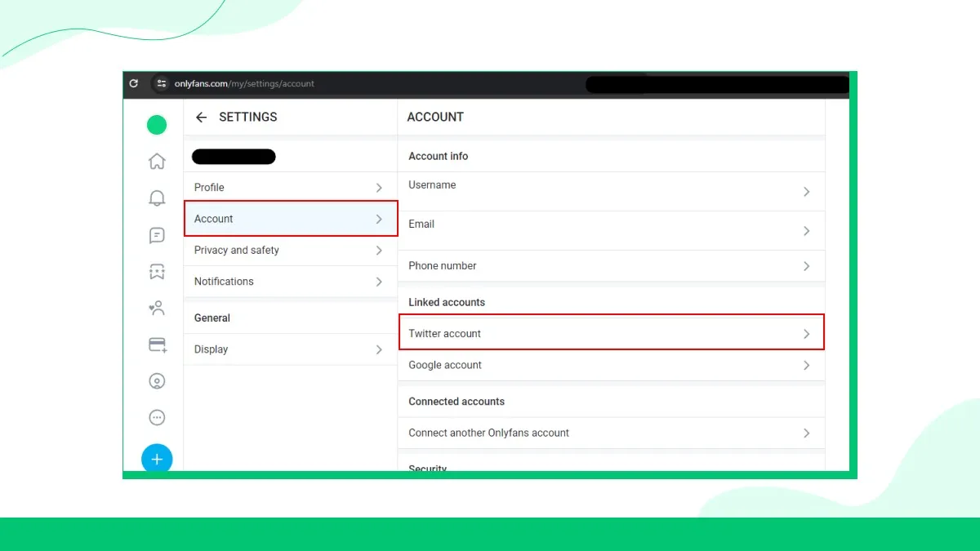Open the More options ellipsis icon
This screenshot has width=980, height=551.
point(157,417)
